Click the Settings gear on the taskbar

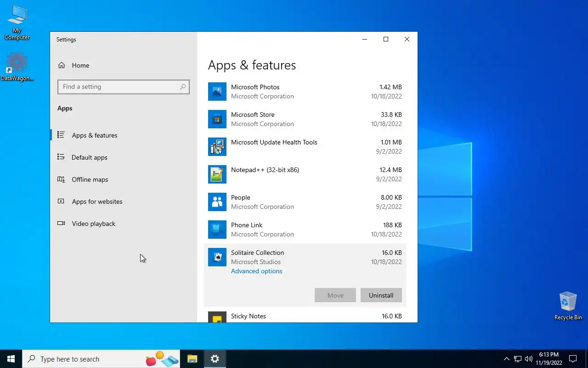coord(215,359)
